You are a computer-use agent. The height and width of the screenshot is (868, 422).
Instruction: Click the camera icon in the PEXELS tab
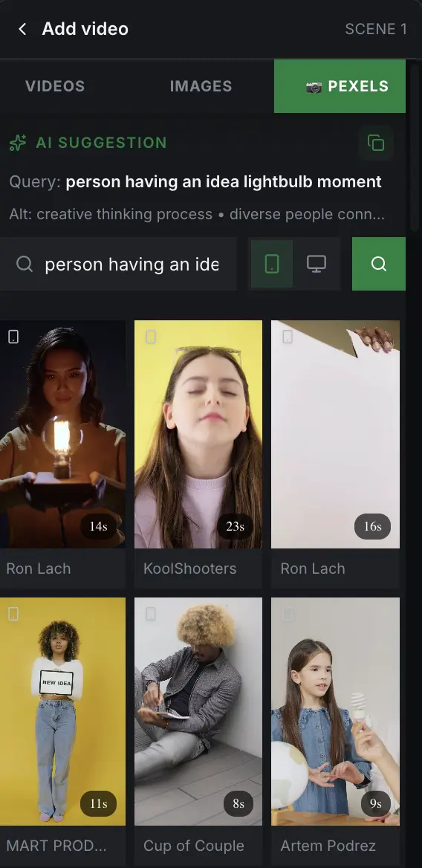click(314, 87)
